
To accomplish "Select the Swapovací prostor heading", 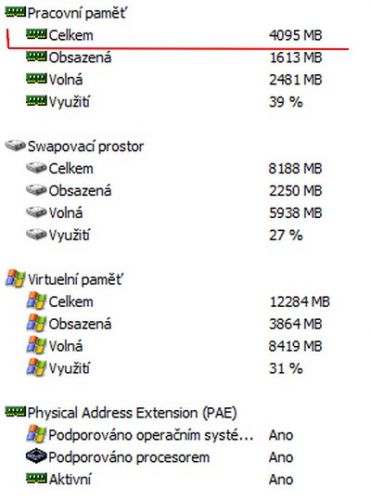I will click(x=86, y=146).
